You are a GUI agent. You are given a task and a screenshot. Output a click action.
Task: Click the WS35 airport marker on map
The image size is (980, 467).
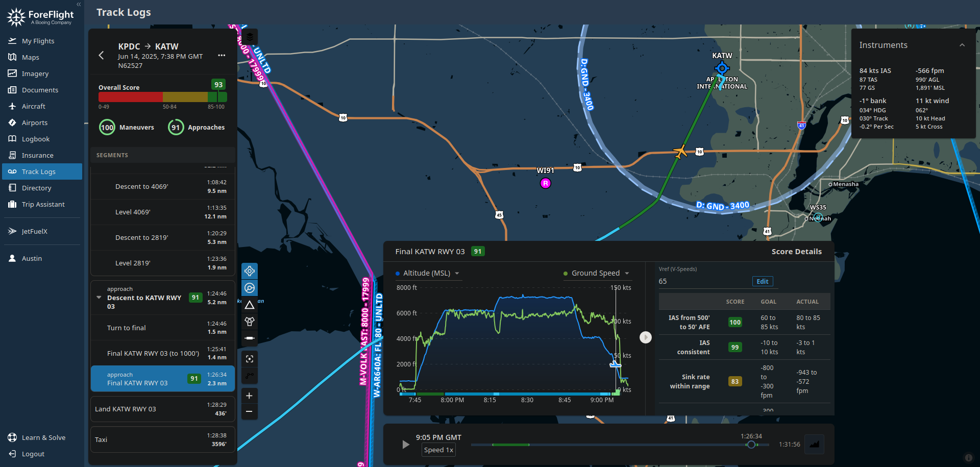coord(818,217)
